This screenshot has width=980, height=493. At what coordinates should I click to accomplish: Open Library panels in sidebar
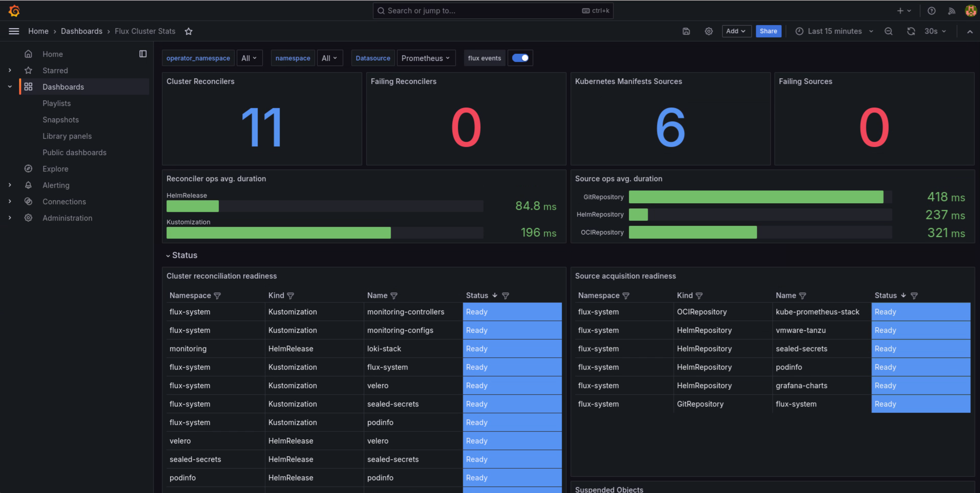[x=67, y=136]
